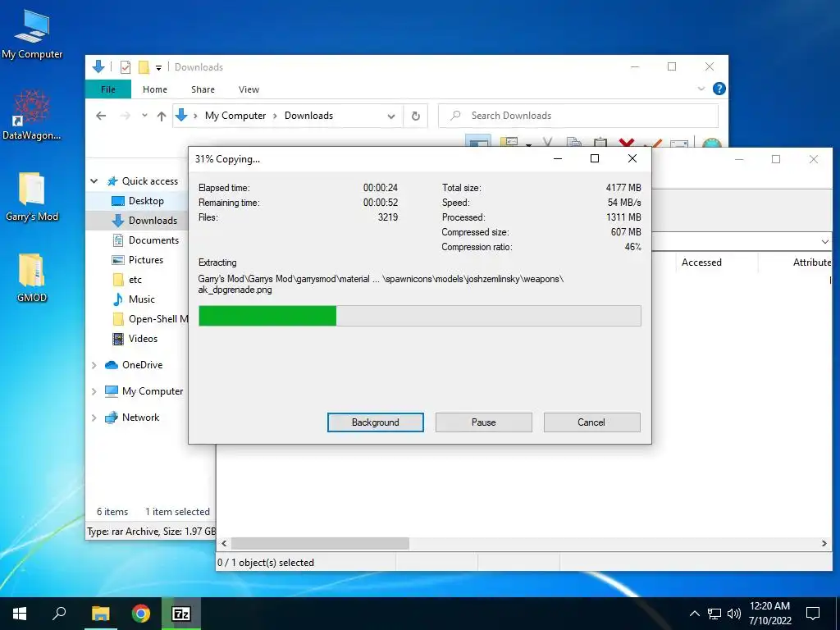The width and height of the screenshot is (840, 630).
Task: Click the '1 item selected' status text
Action: pyautogui.click(x=177, y=512)
